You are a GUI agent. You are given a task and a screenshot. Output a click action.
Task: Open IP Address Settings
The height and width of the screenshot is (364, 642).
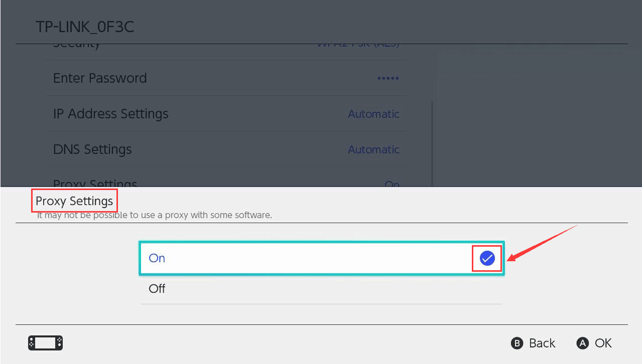[x=226, y=114]
